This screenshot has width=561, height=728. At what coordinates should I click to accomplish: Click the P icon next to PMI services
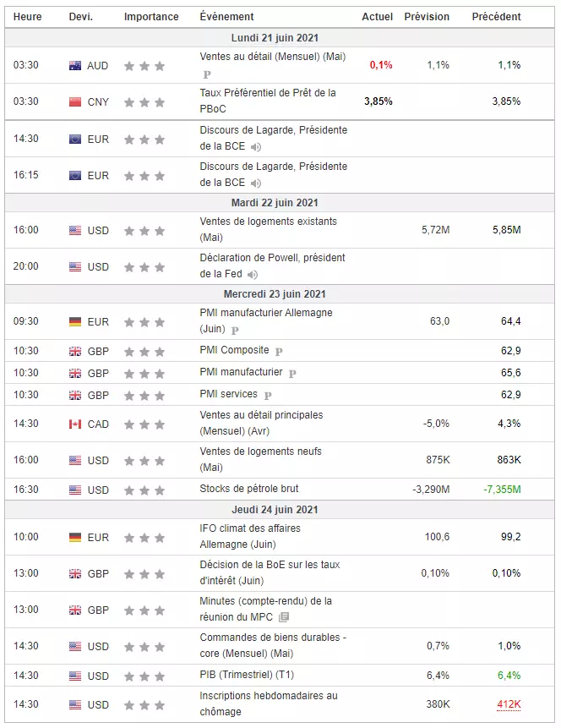(x=268, y=396)
